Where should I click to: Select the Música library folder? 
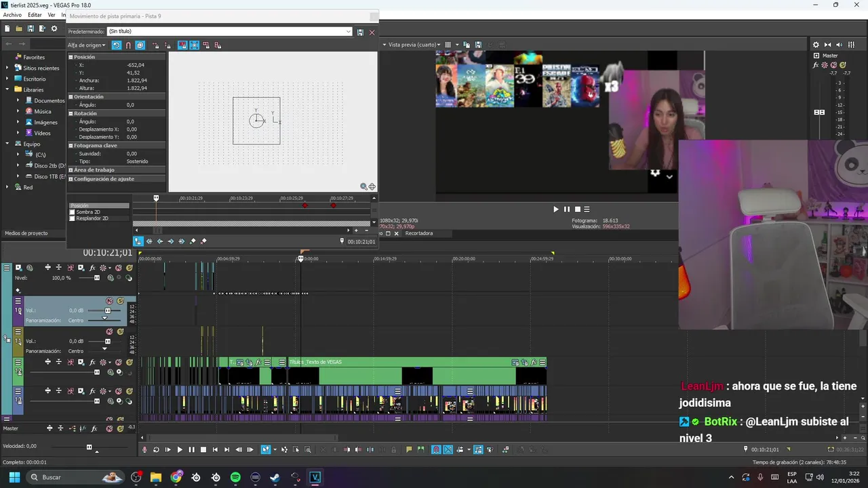42,111
